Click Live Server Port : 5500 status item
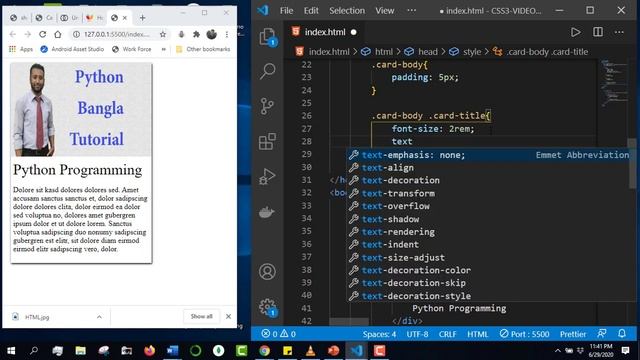This screenshot has height=360, width=640. [x=524, y=334]
